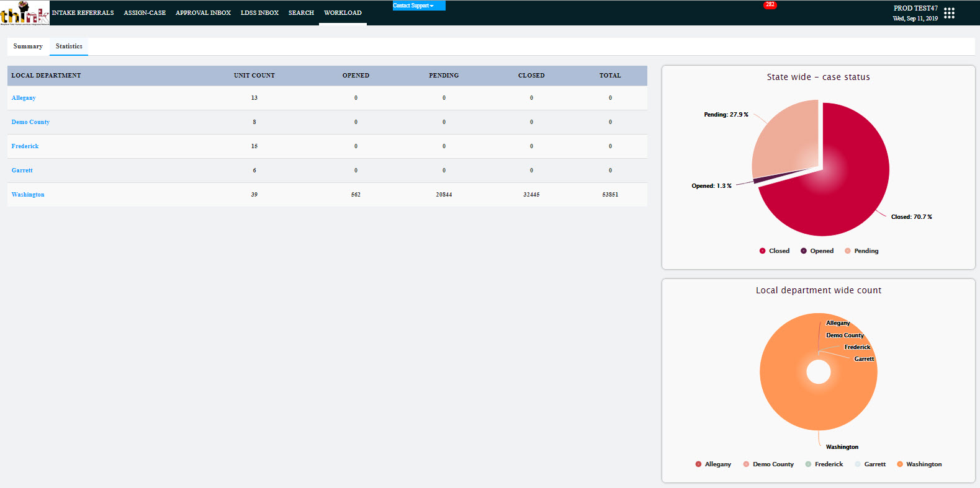
Task: Open the Washington department link
Action: tap(28, 195)
